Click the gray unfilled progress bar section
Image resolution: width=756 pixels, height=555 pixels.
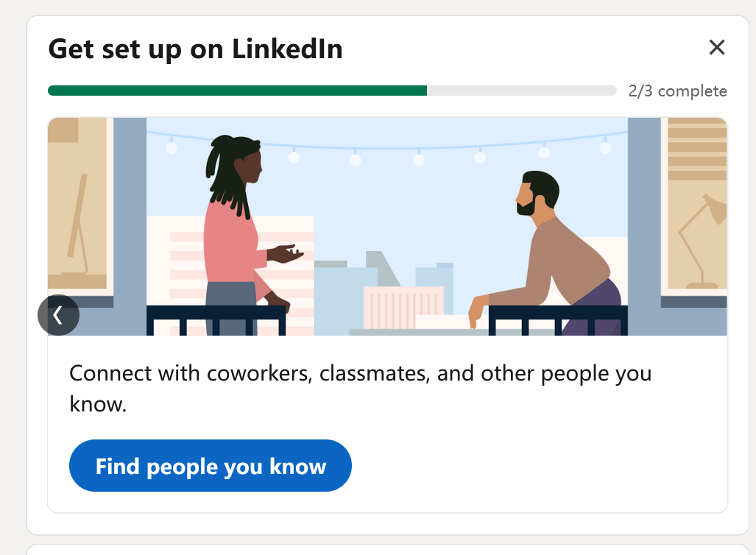[x=521, y=91]
